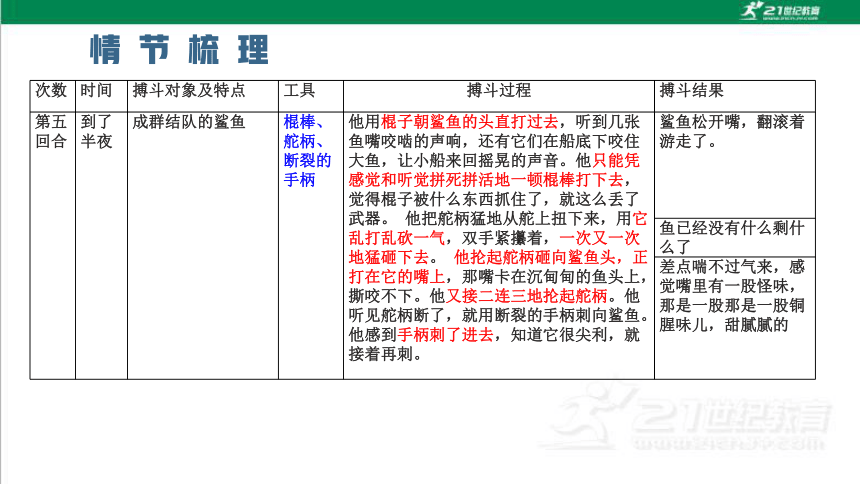
Task: Click red phrase 乱打乱砍一气
Action: 397,238
